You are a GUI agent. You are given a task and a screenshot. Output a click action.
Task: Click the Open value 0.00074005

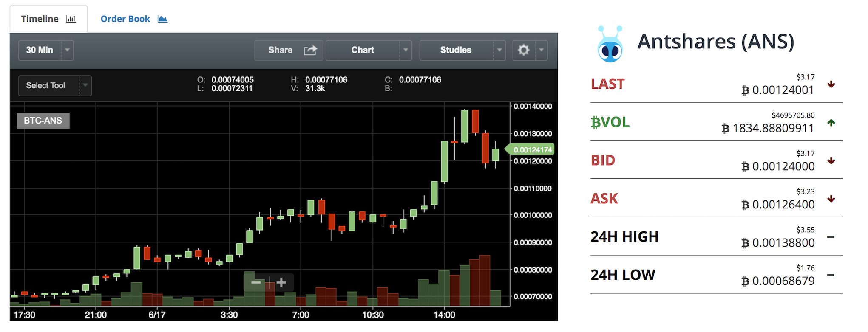tap(233, 80)
